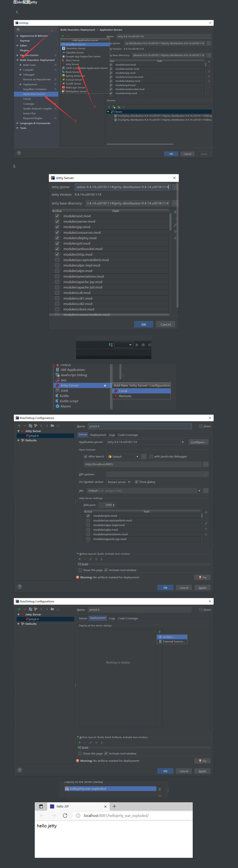Click Cancel in Settings dialog

point(188,154)
